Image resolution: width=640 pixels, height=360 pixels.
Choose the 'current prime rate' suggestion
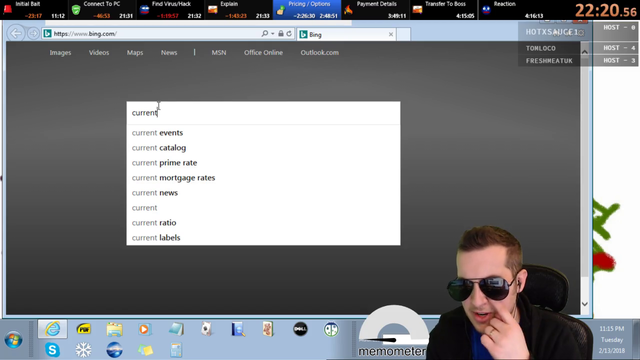tap(263, 163)
